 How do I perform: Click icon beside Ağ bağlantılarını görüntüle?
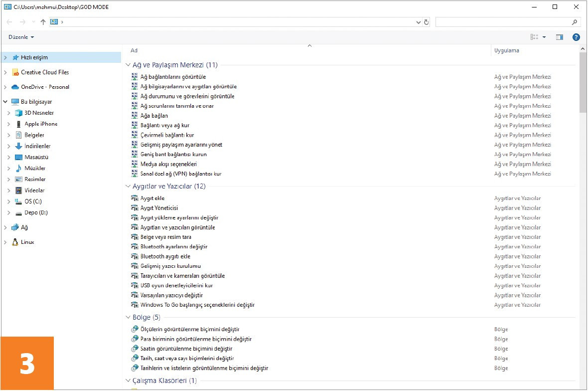(x=135, y=76)
